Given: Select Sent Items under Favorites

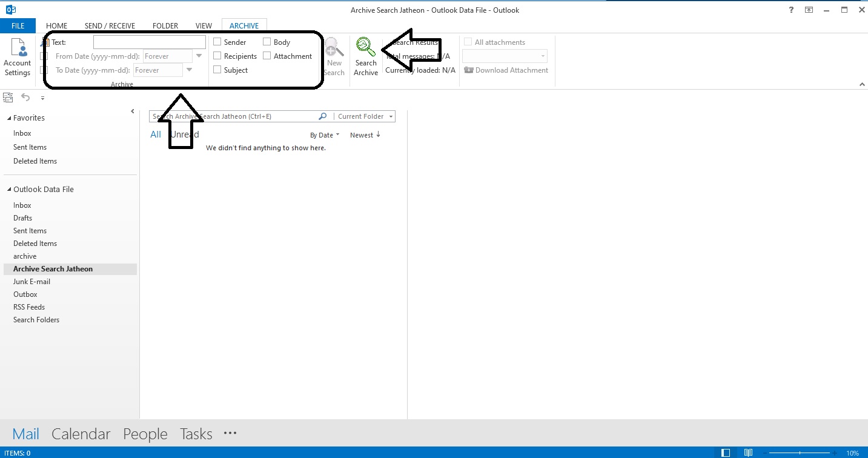Looking at the screenshot, I should pos(30,147).
